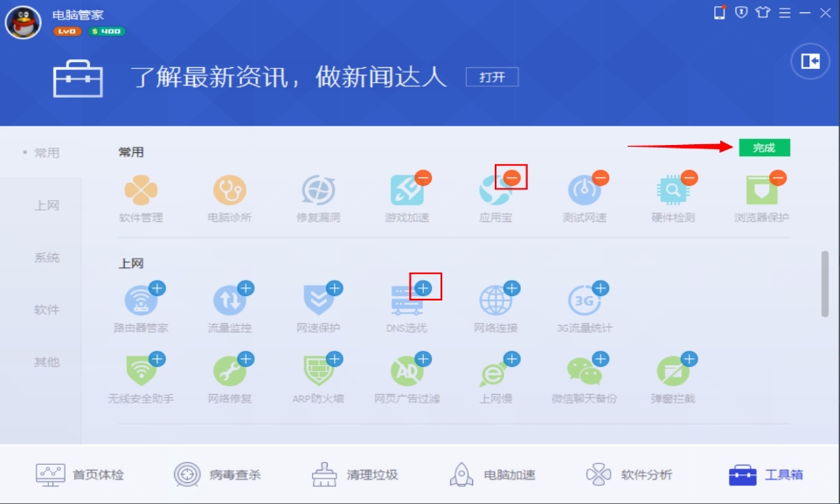
Task: Go to the 病毒查杀 bottom tab
Action: pyautogui.click(x=219, y=475)
